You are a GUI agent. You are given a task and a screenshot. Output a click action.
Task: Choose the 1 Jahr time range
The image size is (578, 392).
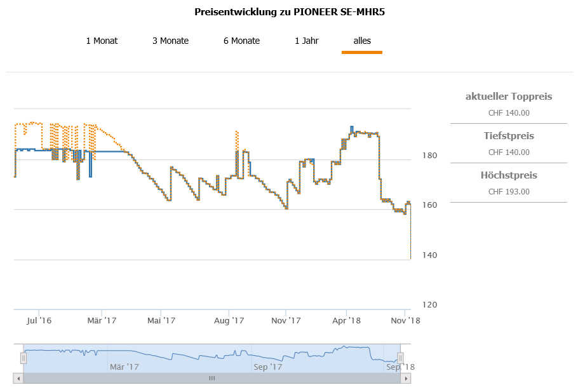coord(306,41)
